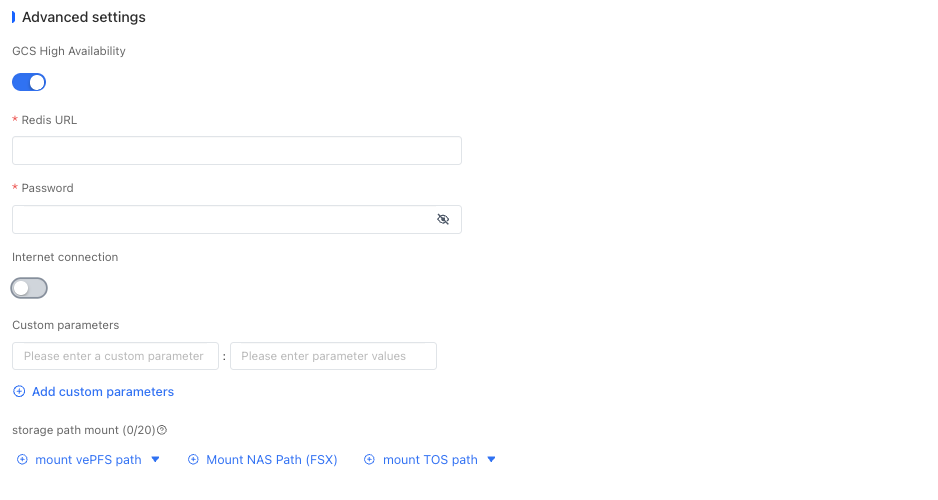The width and height of the screenshot is (938, 500).
Task: Click plus icon before Mount NAS Path (FSX)
Action: pyautogui.click(x=194, y=460)
